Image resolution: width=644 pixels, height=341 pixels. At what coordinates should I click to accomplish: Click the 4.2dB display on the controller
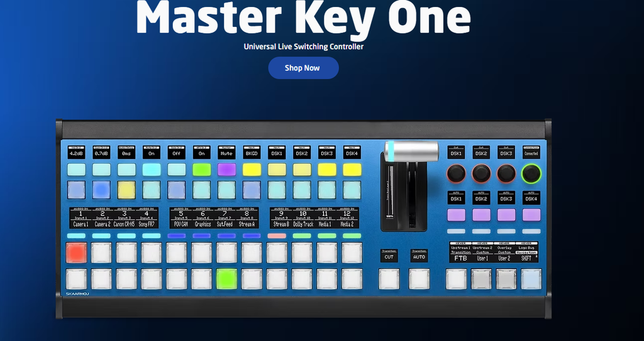pos(76,153)
